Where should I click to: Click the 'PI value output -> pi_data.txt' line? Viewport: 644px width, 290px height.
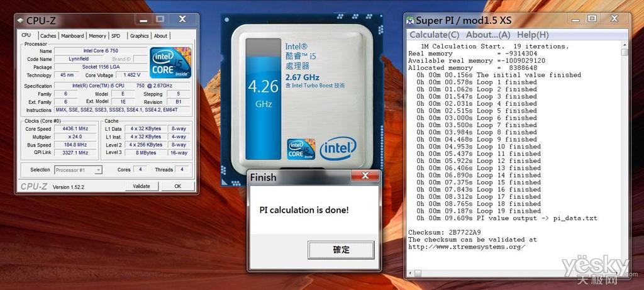tap(507, 218)
